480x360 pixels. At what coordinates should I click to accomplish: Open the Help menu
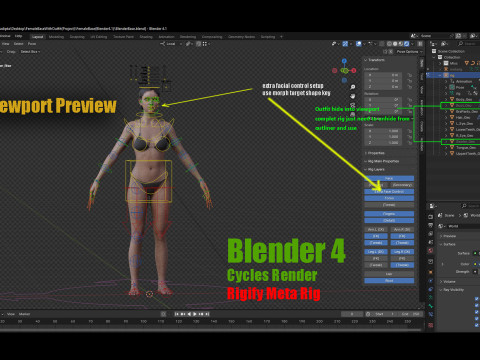pos(18,36)
